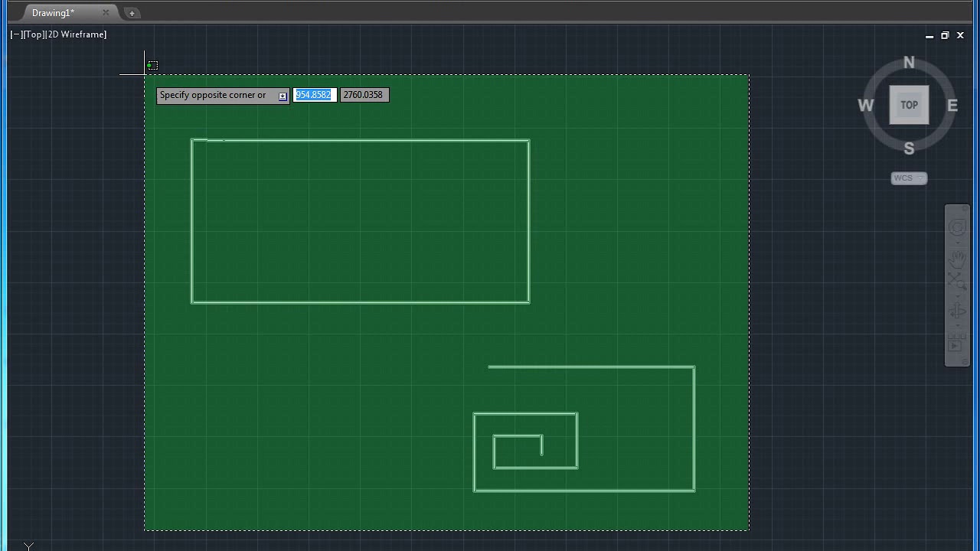Expand options arrow beside Specify opposite corner prompt
This screenshot has height=551, width=980.
283,96
